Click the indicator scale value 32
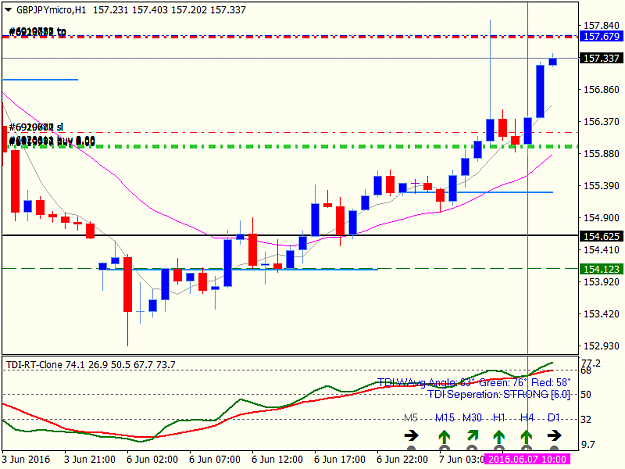 585,419
